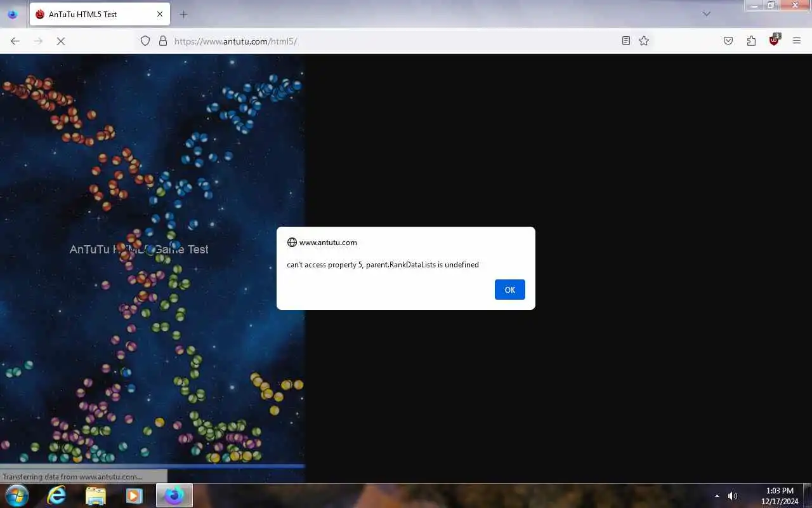
Task: Show hidden system tray icons arrow
Action: click(717, 496)
